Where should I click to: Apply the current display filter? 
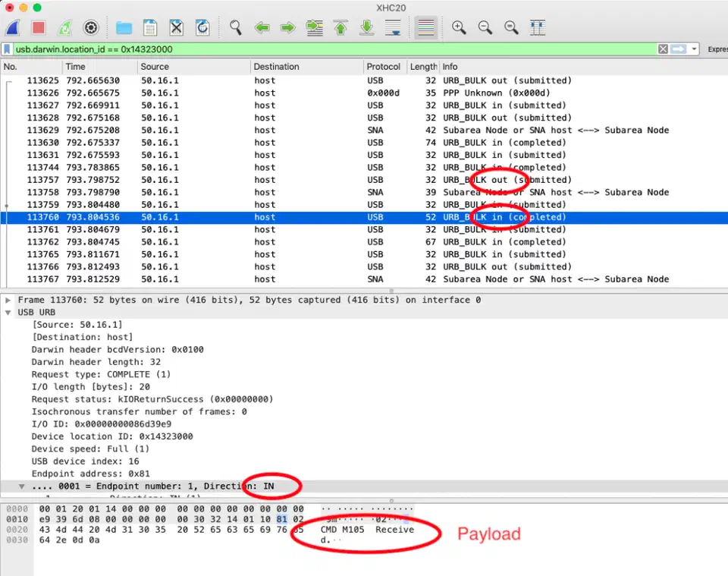[x=678, y=48]
